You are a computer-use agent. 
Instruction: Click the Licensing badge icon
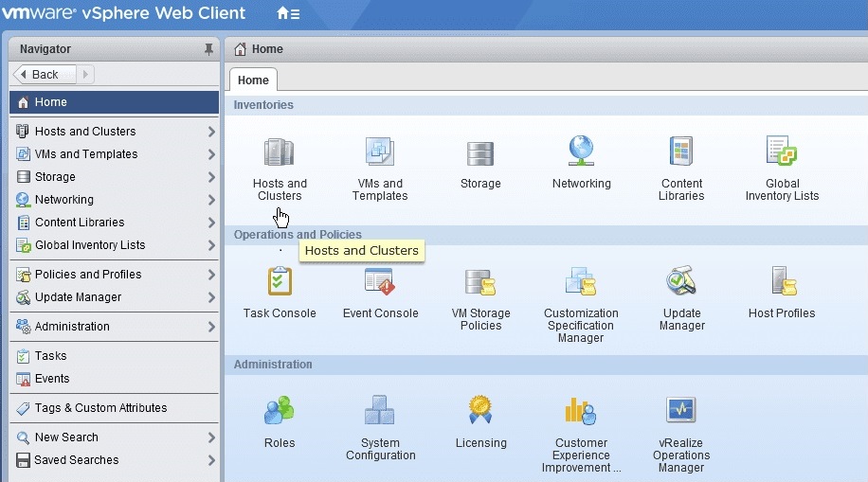[x=480, y=411]
